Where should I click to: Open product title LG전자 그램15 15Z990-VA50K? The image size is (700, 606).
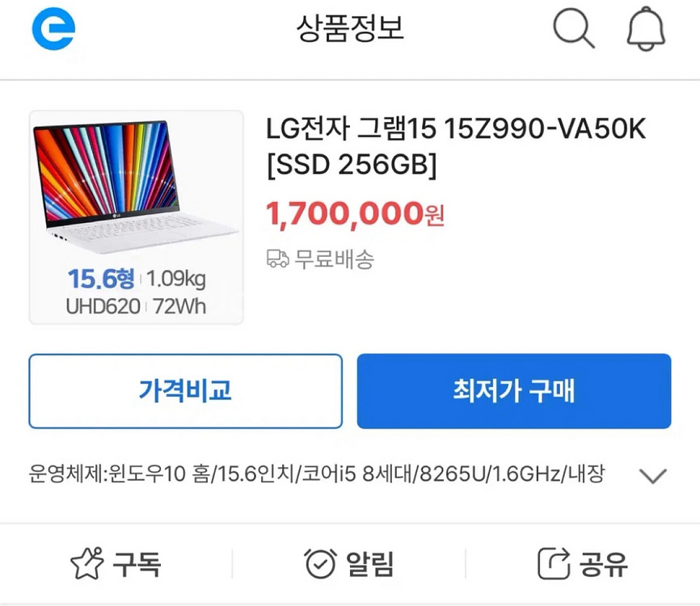point(455,147)
